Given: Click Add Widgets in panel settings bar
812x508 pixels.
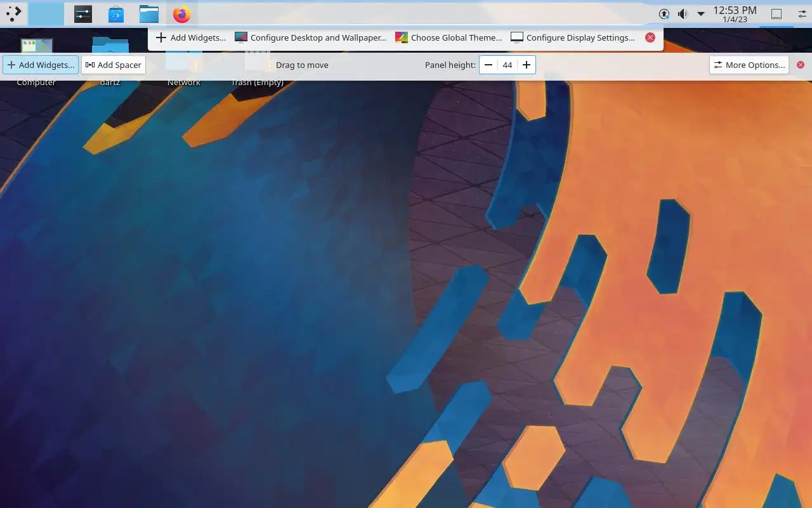Looking at the screenshot, I should (41, 65).
